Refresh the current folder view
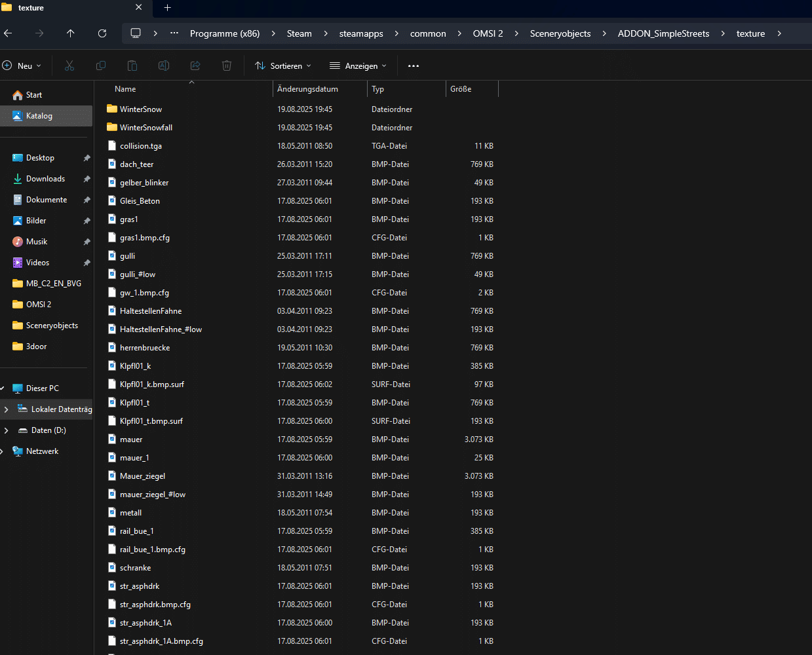The image size is (812, 655). click(x=102, y=33)
